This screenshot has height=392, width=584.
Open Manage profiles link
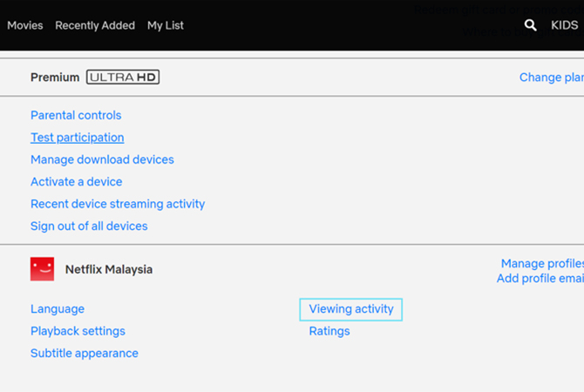[x=542, y=263]
